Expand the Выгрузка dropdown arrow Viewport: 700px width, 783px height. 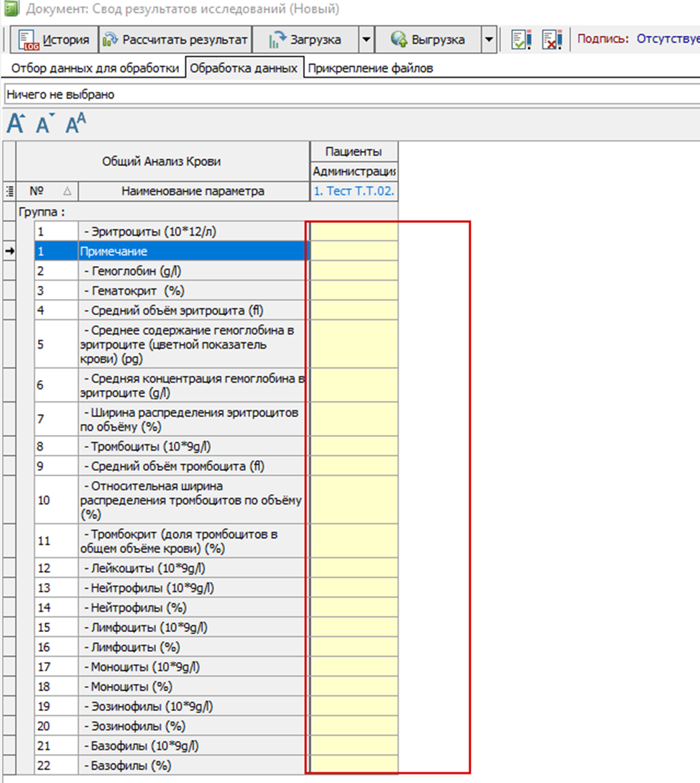[489, 40]
